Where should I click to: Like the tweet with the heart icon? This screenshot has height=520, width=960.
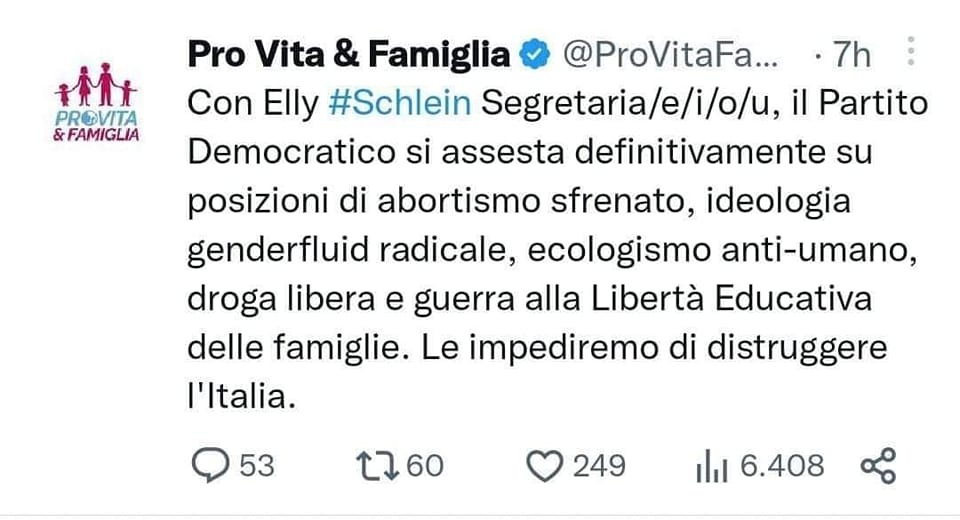click(x=545, y=465)
